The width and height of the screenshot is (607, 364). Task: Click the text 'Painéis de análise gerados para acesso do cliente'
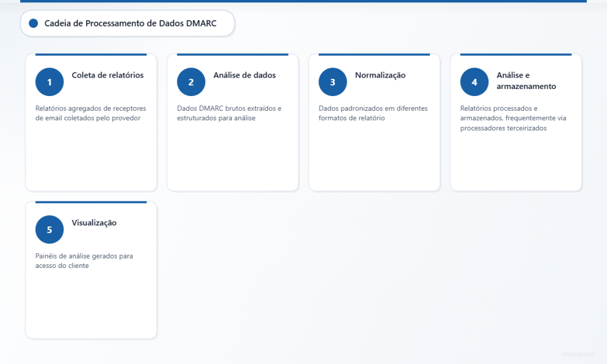[x=84, y=261]
